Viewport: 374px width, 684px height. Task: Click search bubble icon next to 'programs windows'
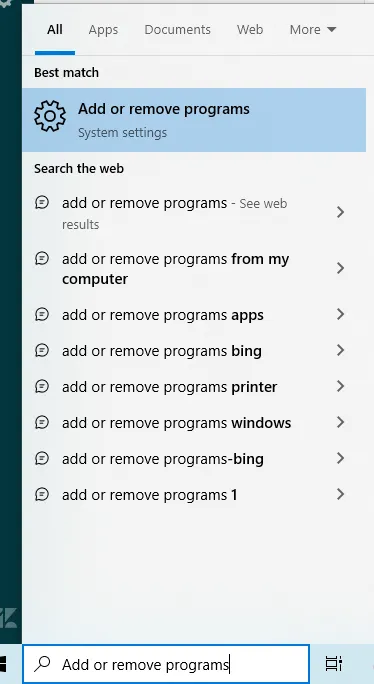click(42, 422)
